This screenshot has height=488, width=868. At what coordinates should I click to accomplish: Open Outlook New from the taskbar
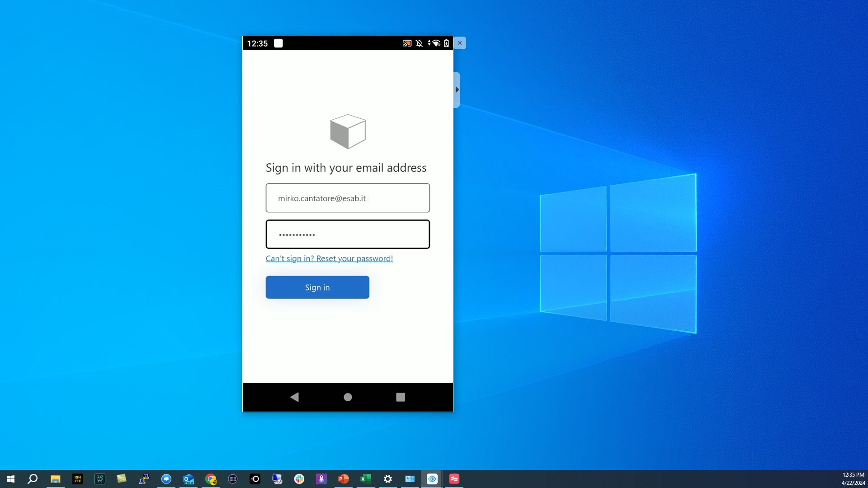(x=189, y=479)
